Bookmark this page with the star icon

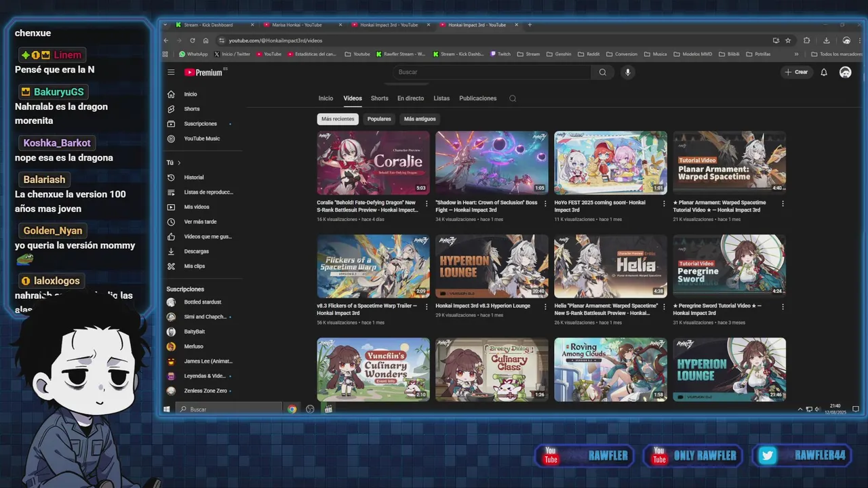tap(788, 41)
